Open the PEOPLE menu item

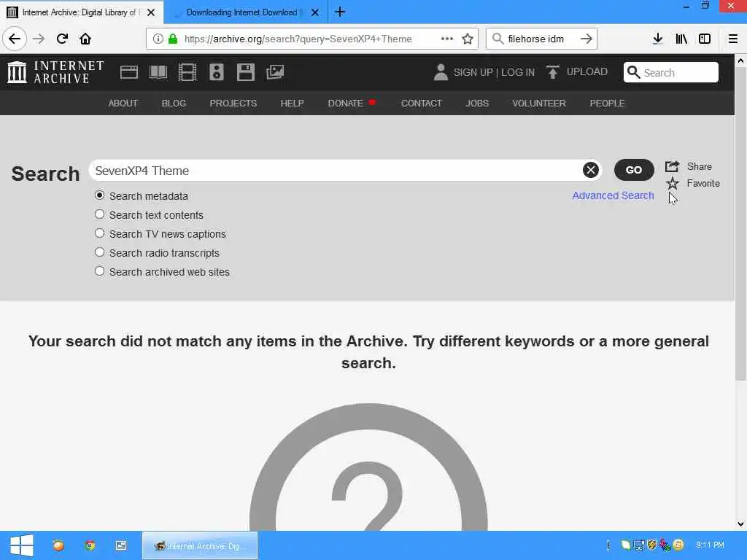(607, 103)
